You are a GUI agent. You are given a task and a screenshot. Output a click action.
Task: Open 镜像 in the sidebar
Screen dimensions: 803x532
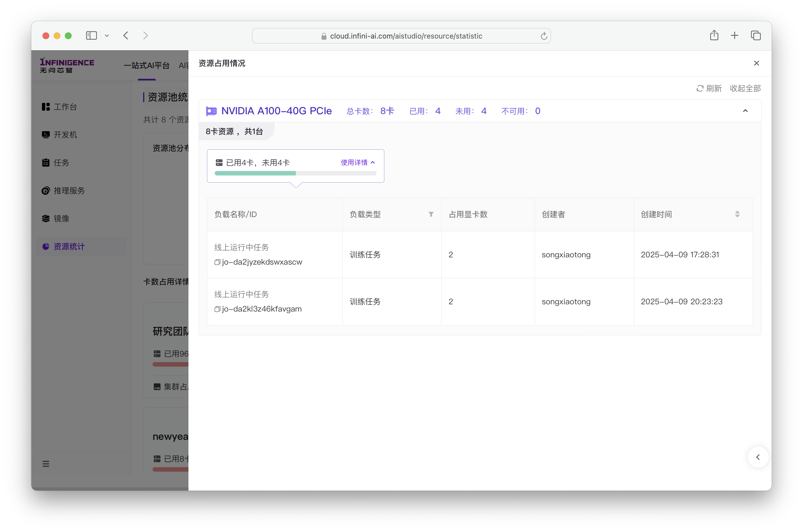[81, 218]
